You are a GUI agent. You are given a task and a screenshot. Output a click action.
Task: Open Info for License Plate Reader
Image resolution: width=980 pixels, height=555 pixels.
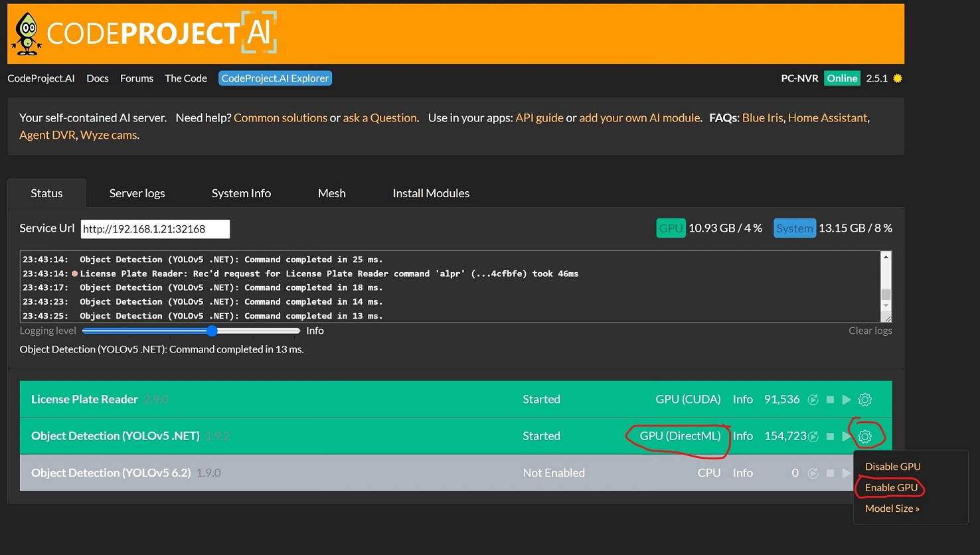(x=742, y=400)
